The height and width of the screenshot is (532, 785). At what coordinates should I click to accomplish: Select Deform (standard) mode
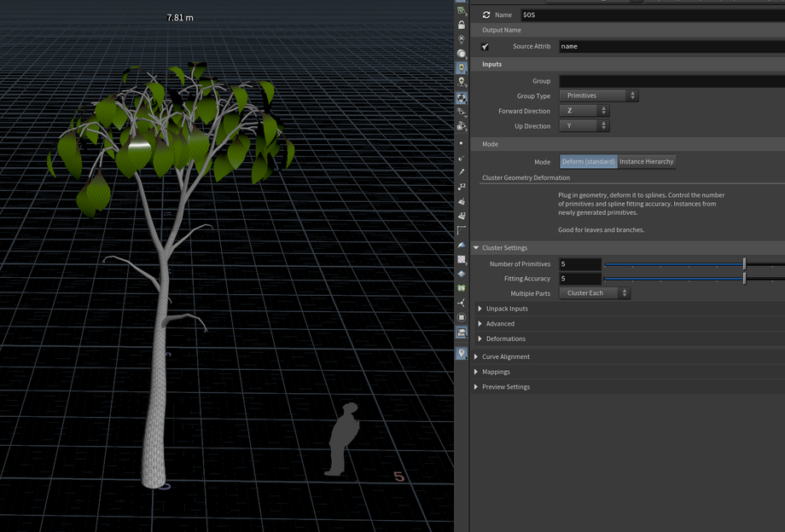588,161
